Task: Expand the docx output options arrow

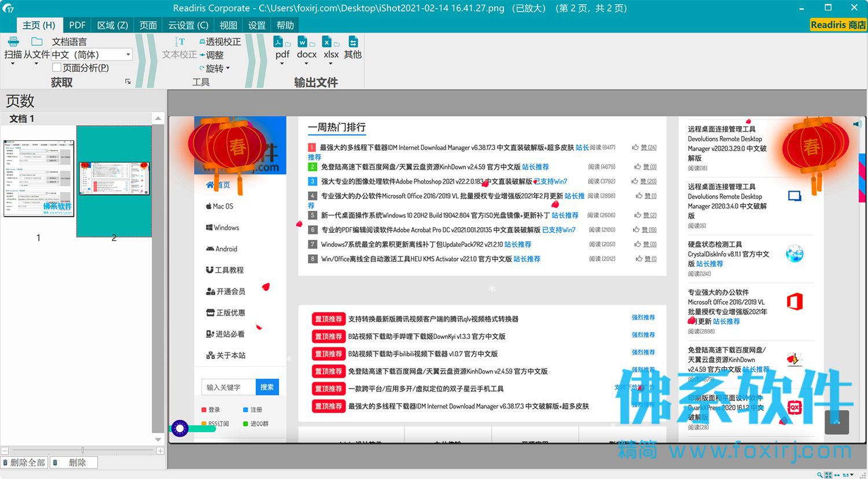Action: [x=306, y=63]
